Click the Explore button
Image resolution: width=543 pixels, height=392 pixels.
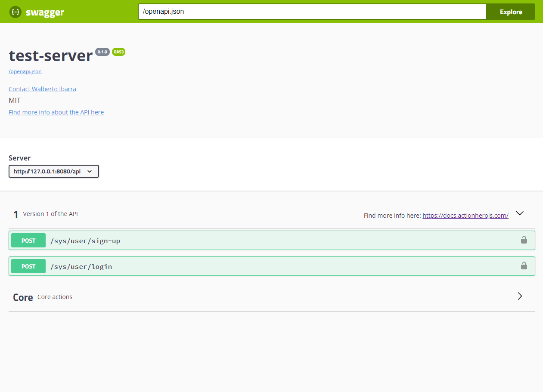[x=511, y=12]
